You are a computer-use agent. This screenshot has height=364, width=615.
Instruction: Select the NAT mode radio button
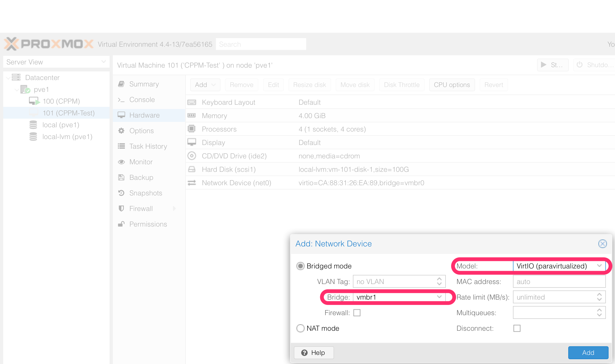(x=300, y=328)
